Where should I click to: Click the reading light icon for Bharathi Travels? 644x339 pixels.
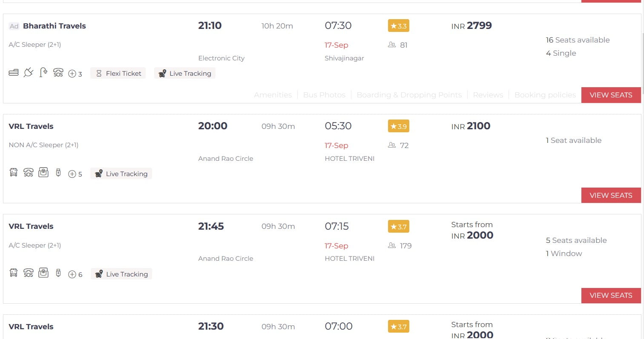pyautogui.click(x=43, y=73)
